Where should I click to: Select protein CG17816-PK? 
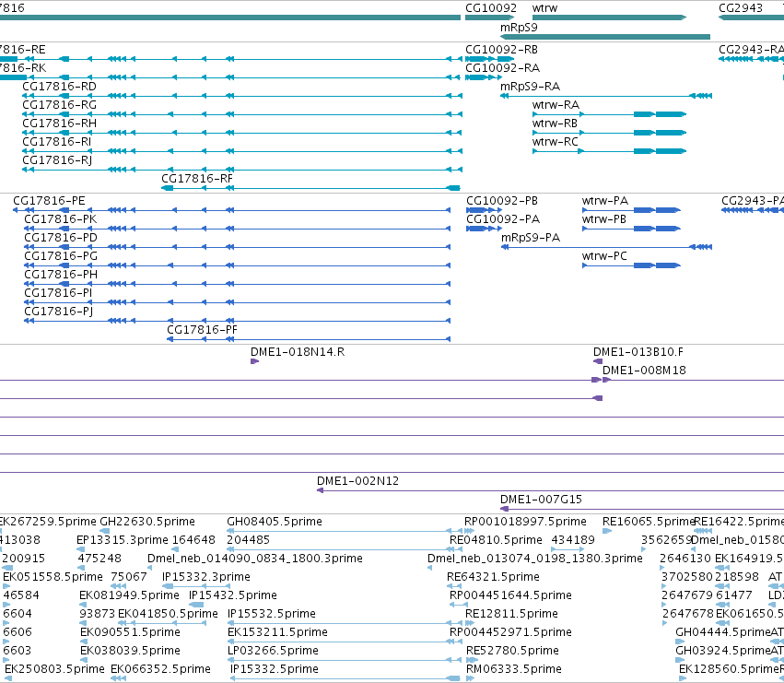[x=61, y=219]
